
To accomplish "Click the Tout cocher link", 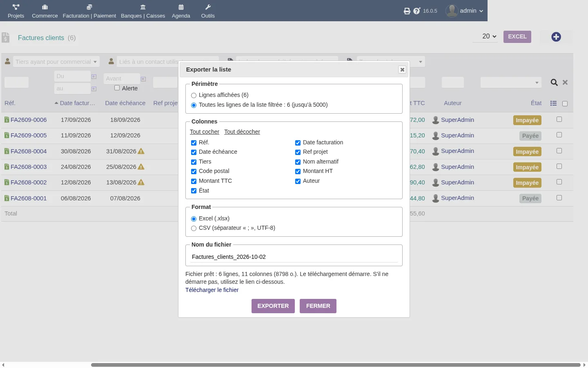I will [205, 132].
